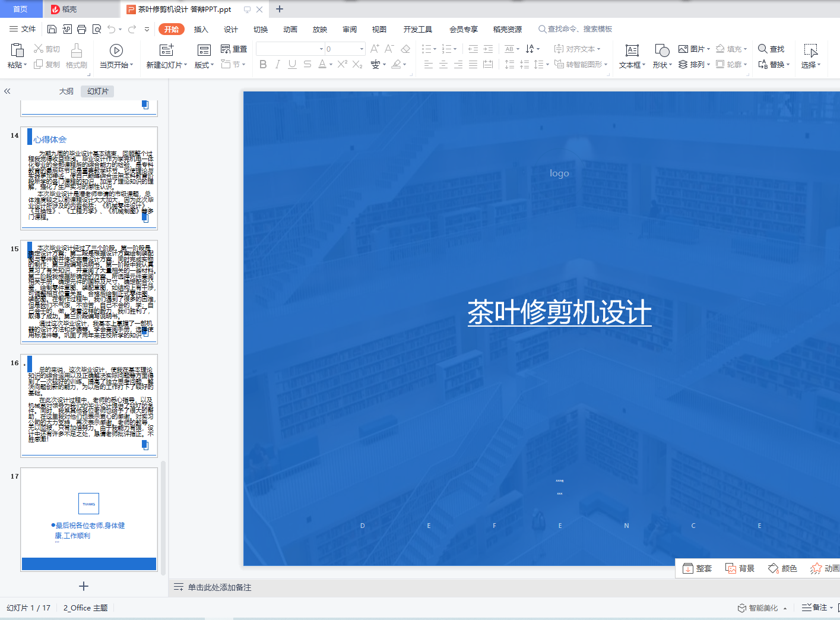This screenshot has width=840, height=620.
Task: Toggle Strikethrough formatting
Action: click(x=308, y=64)
